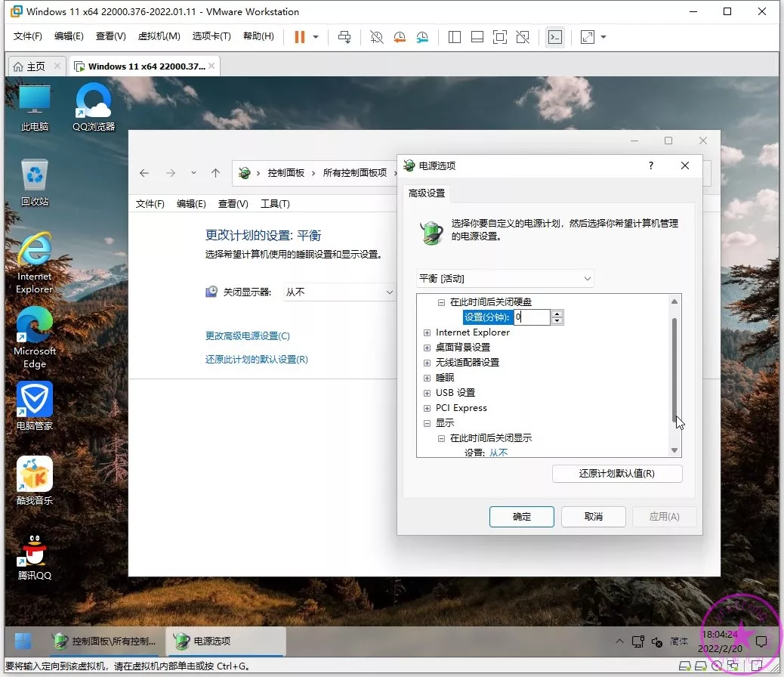The width and height of the screenshot is (784, 677).
Task: Click 还原此计划的默认设置 link
Action: 257,360
